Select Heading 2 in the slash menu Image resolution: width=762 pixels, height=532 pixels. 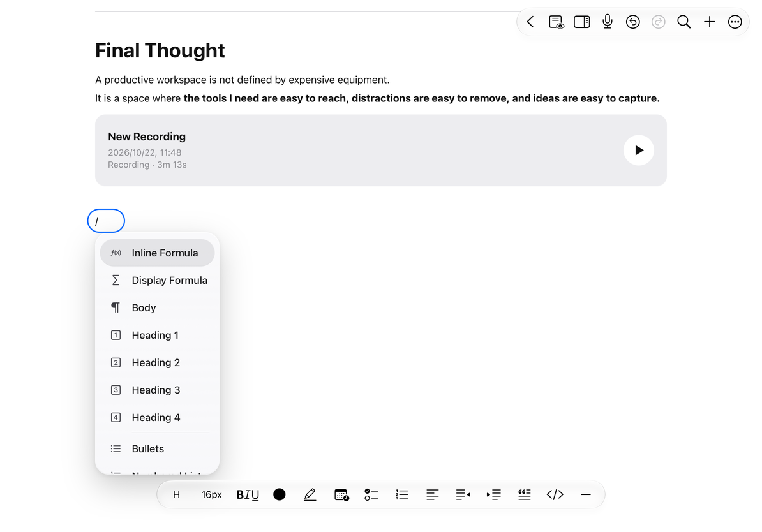click(x=157, y=362)
